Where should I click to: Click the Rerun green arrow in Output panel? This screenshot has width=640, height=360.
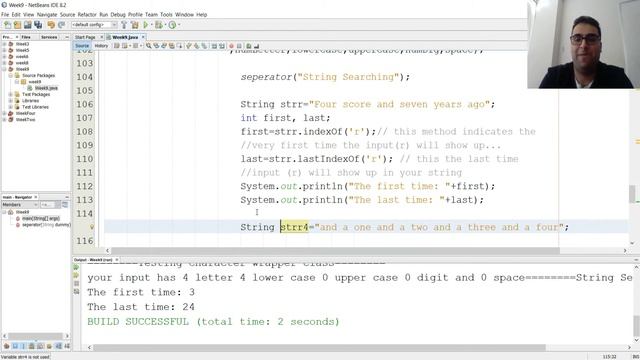(76, 267)
